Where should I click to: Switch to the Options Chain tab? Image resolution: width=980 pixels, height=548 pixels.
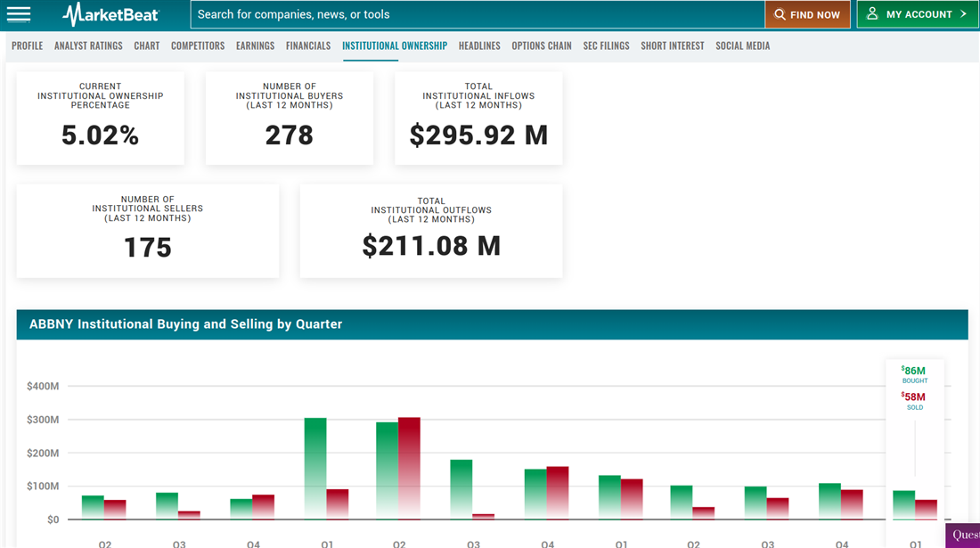tap(542, 45)
